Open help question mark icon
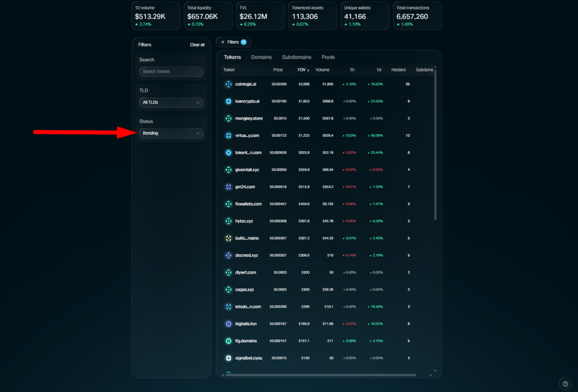Viewport: 578px width, 392px height. 565,384
